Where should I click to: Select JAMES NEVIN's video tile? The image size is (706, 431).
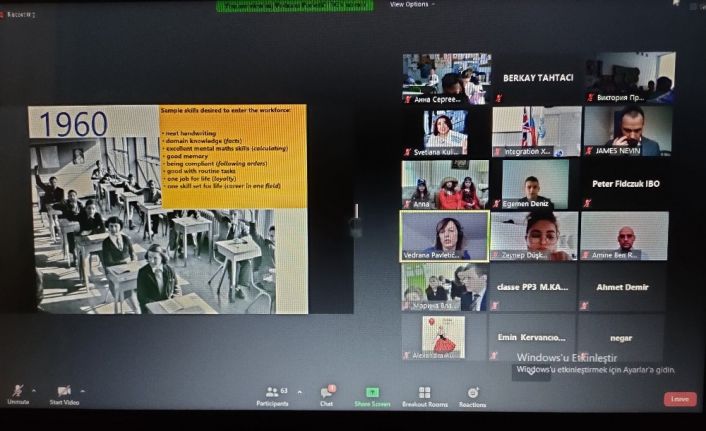click(627, 131)
